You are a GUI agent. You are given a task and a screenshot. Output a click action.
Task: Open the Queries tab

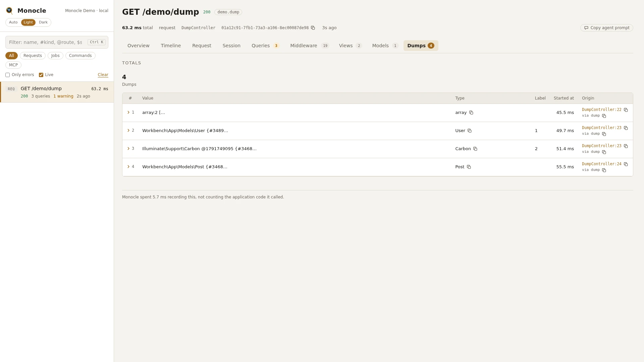pos(265,46)
